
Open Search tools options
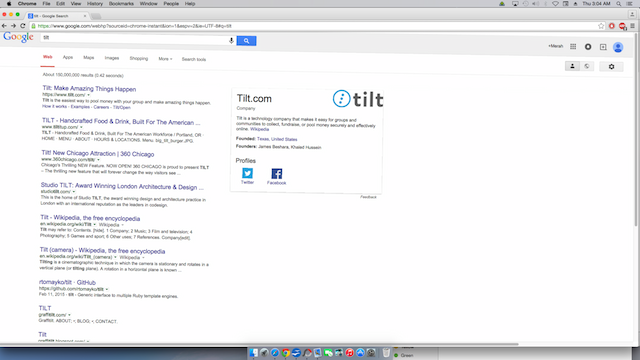(194, 59)
